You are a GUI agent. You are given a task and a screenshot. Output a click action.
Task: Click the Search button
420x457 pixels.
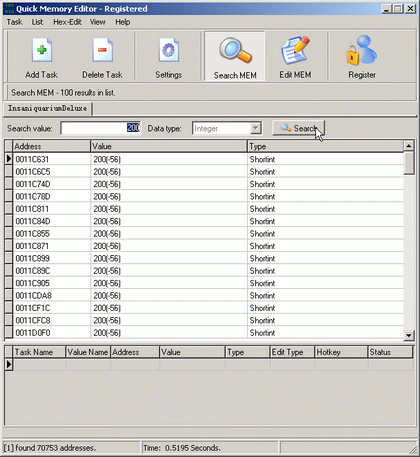298,128
